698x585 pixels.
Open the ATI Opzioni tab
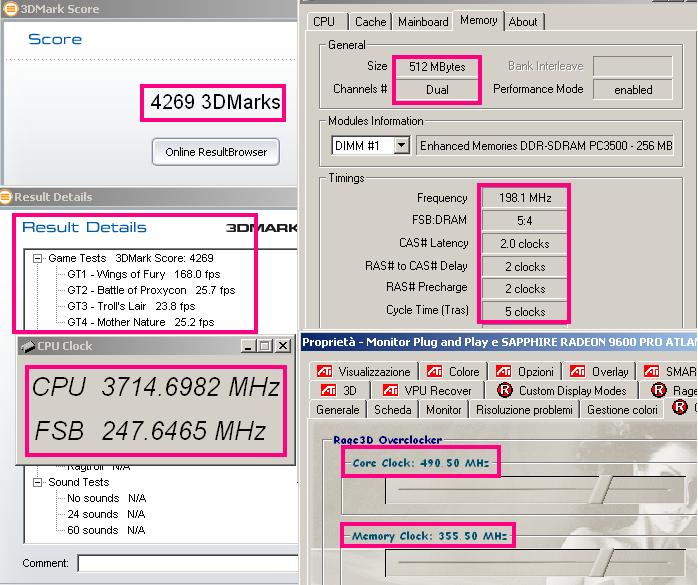click(x=524, y=371)
